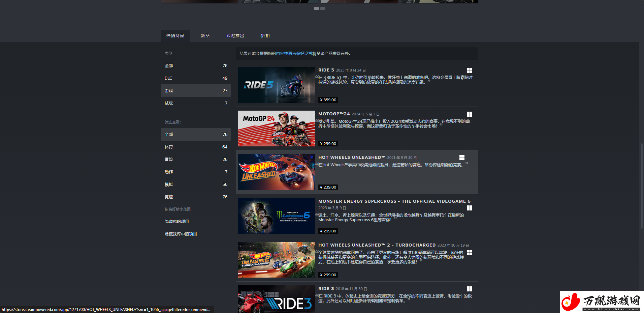Open RIDE 5 game thumbnail

click(276, 85)
